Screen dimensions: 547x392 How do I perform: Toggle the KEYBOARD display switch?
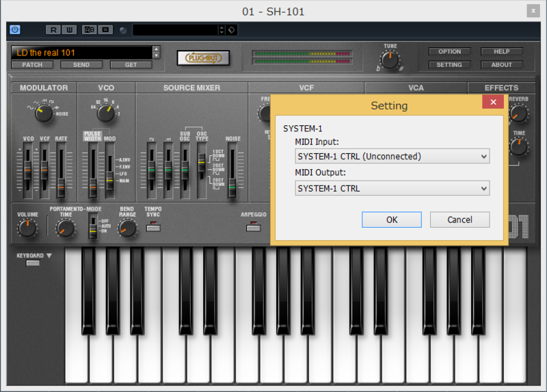[x=33, y=263]
